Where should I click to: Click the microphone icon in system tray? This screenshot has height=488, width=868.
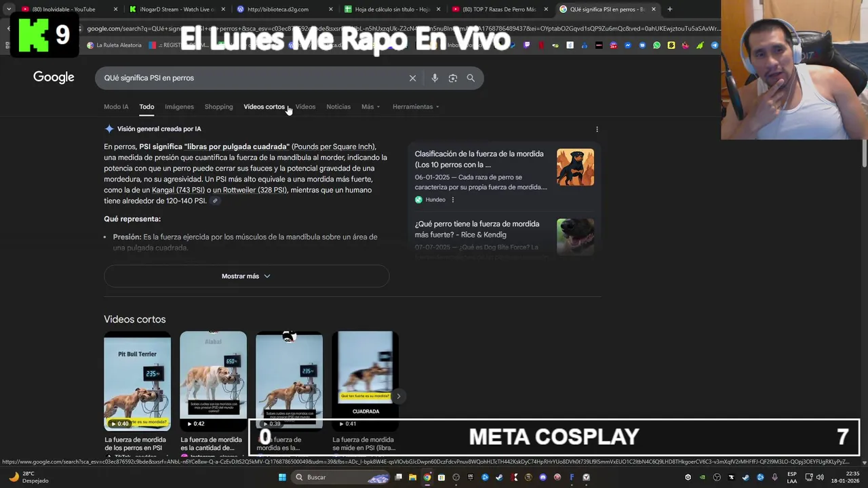[774, 477]
